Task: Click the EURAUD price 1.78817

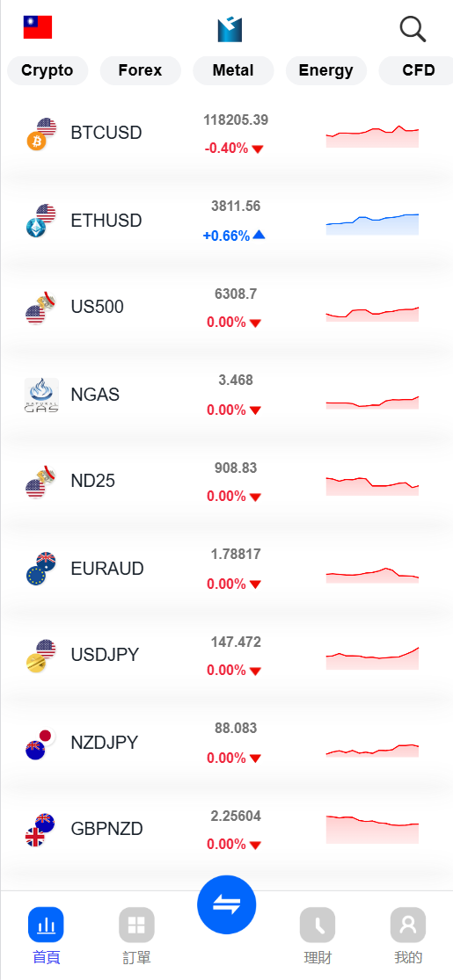Action: (x=236, y=555)
